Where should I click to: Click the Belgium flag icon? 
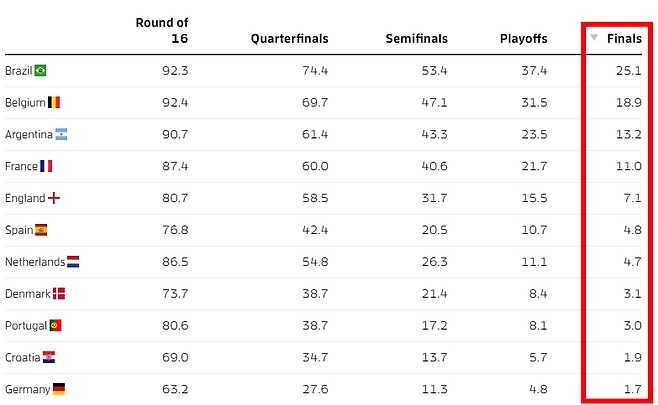pos(54,102)
